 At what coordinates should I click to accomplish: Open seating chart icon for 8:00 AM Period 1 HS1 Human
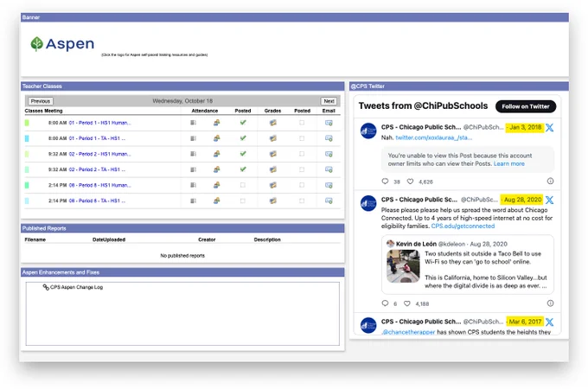217,123
